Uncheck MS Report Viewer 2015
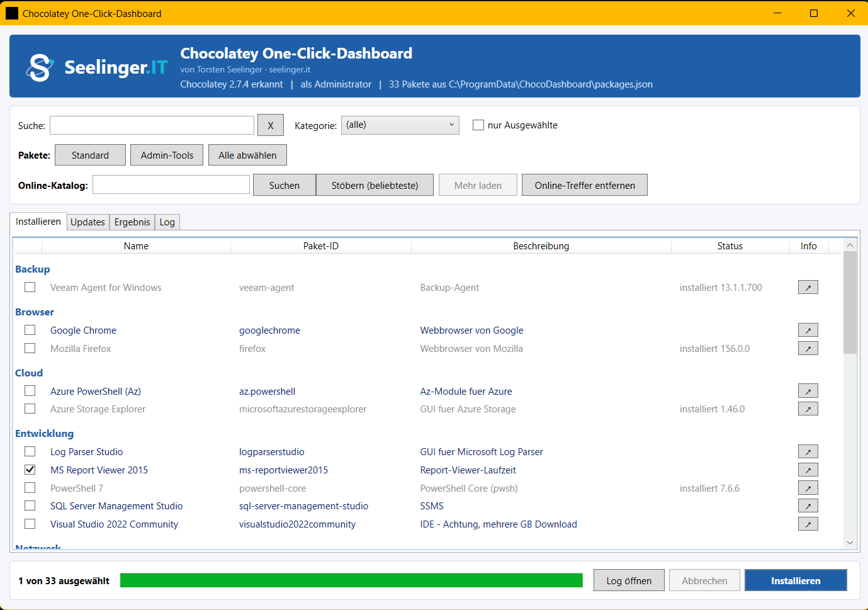Screen dimensions: 868x610 coord(30,470)
